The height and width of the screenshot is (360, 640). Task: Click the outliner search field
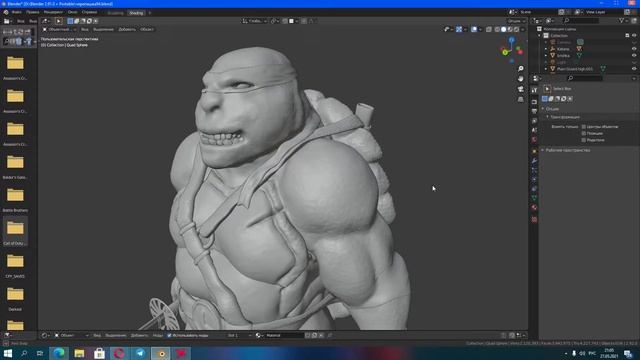582,20
